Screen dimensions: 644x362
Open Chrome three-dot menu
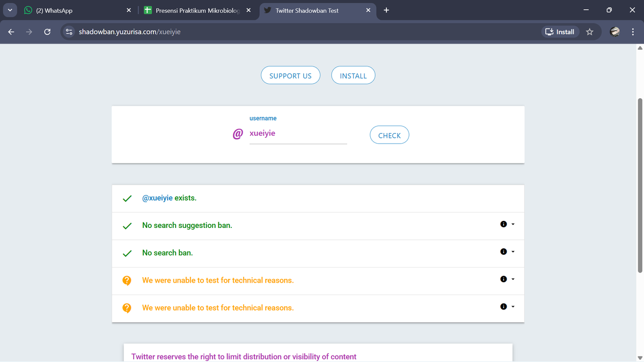pos(633,32)
